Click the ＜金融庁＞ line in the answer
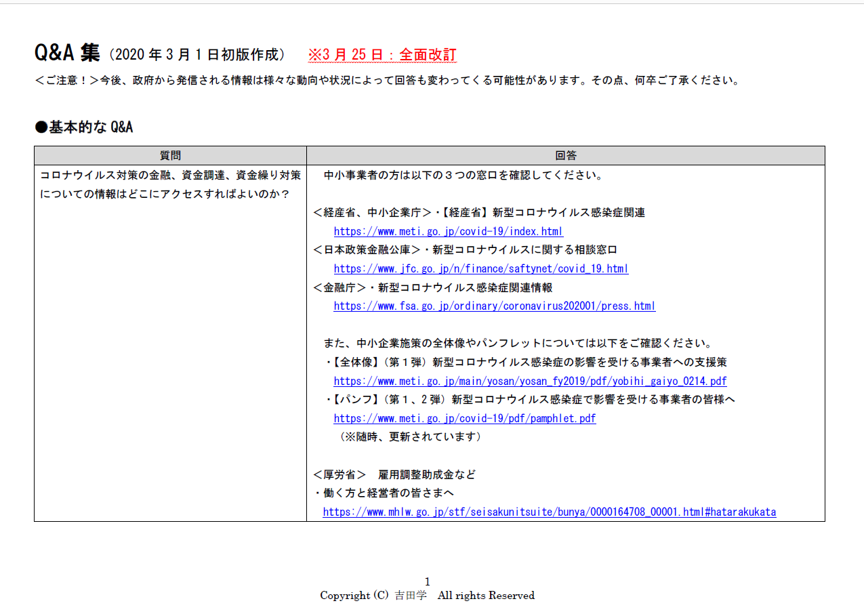This screenshot has height=616, width=864. tap(432, 287)
